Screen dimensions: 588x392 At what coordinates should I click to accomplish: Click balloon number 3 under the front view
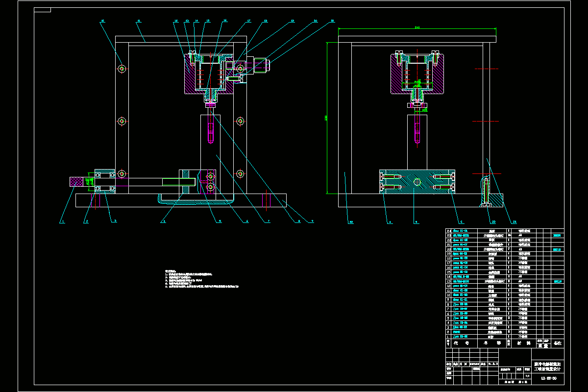click(x=115, y=221)
